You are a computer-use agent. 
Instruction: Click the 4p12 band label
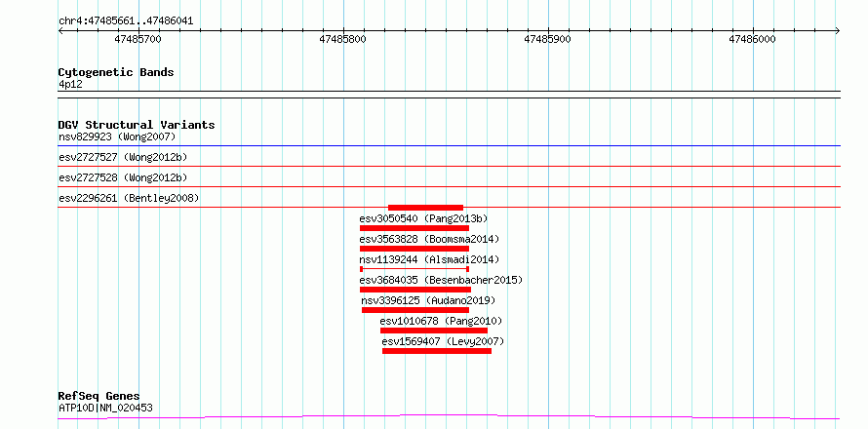(70, 85)
